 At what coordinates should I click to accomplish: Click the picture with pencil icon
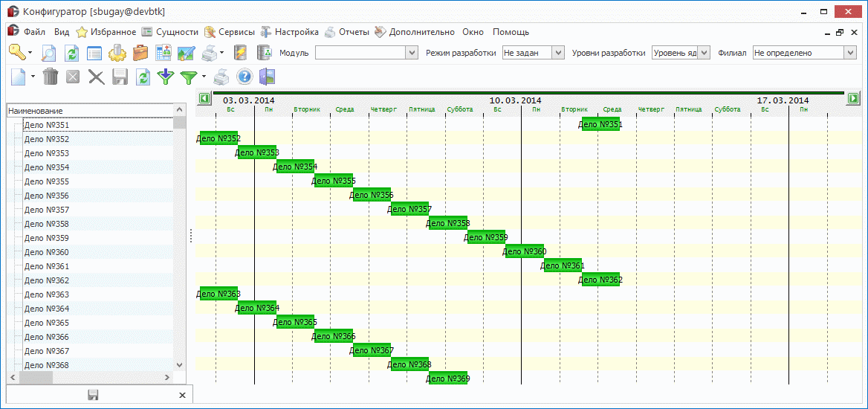point(186,54)
